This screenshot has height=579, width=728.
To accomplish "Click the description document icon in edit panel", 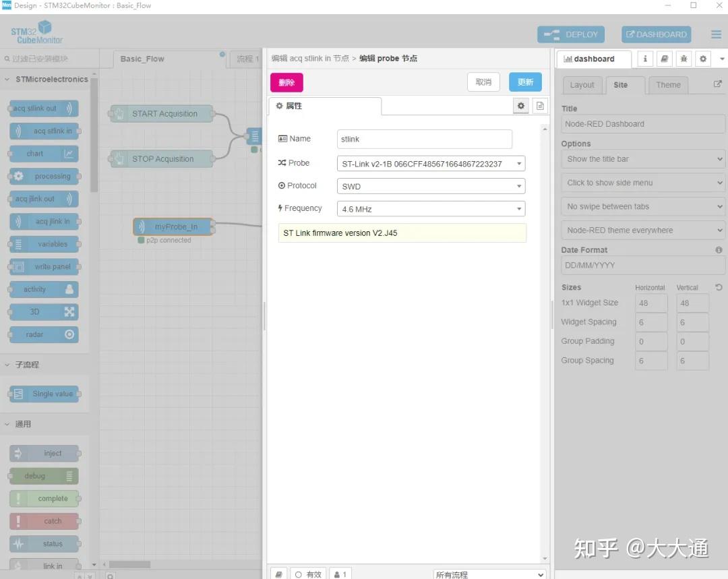I will point(539,106).
